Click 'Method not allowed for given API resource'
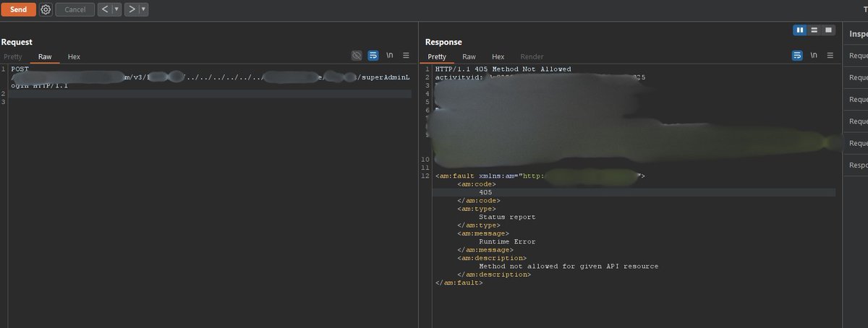This screenshot has width=868, height=328. pos(569,266)
